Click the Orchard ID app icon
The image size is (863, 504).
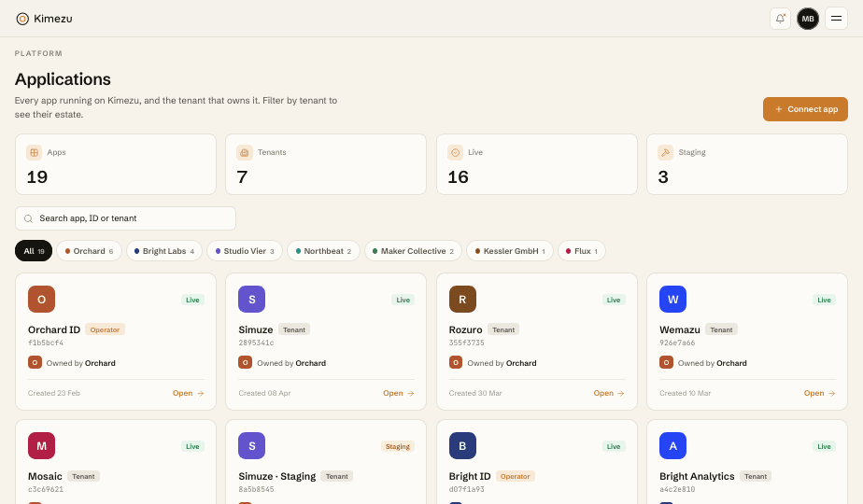point(41,300)
